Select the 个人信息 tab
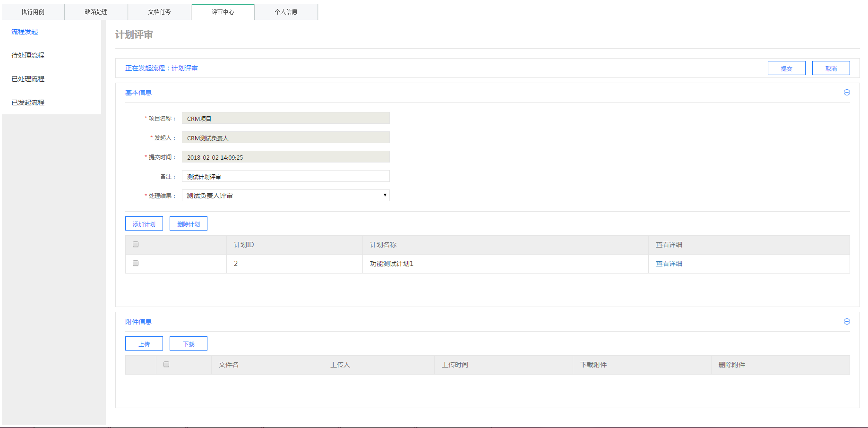This screenshot has width=868, height=428. pyautogui.click(x=286, y=12)
